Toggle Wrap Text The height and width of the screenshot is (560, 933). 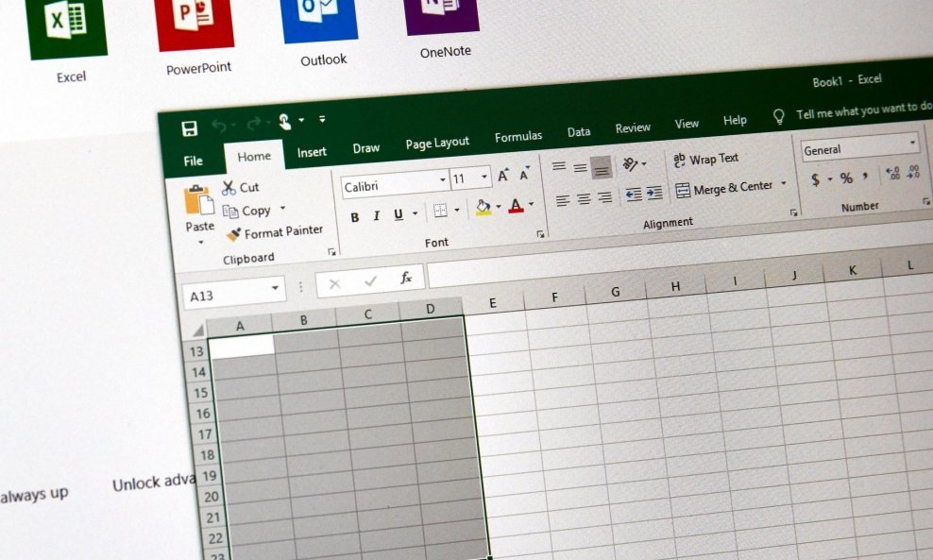[705, 160]
